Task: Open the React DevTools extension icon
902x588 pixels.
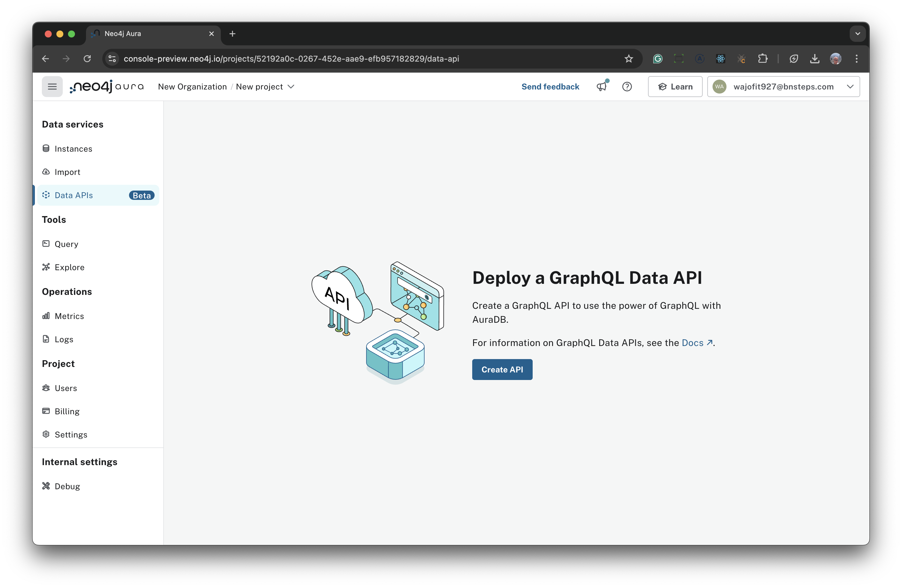Action: 720,59
